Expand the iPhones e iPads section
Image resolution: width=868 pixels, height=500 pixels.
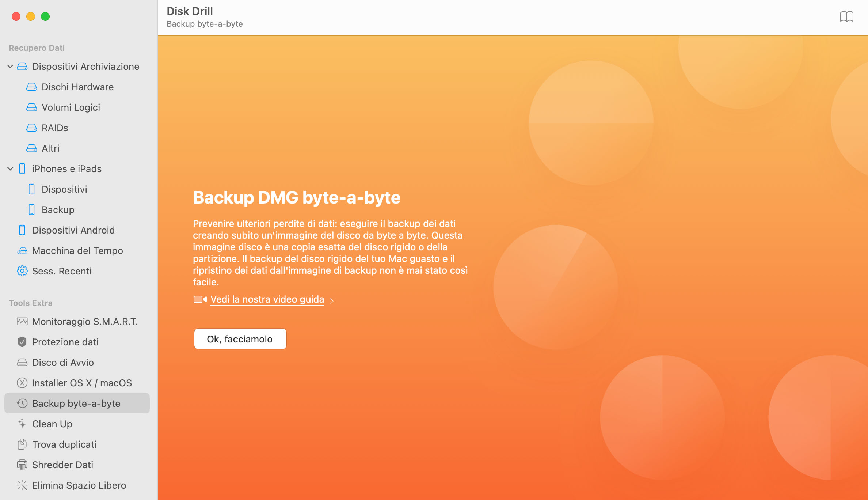10,168
